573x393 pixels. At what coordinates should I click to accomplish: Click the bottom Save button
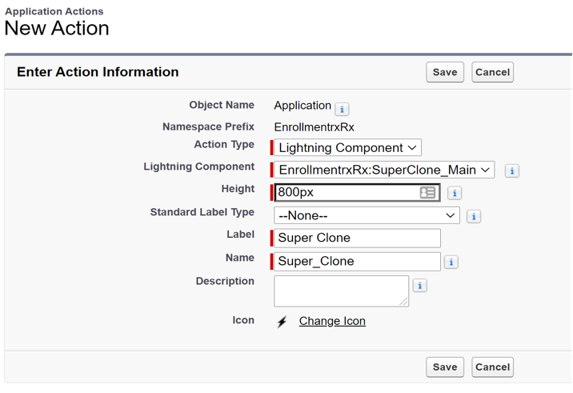[x=445, y=367]
